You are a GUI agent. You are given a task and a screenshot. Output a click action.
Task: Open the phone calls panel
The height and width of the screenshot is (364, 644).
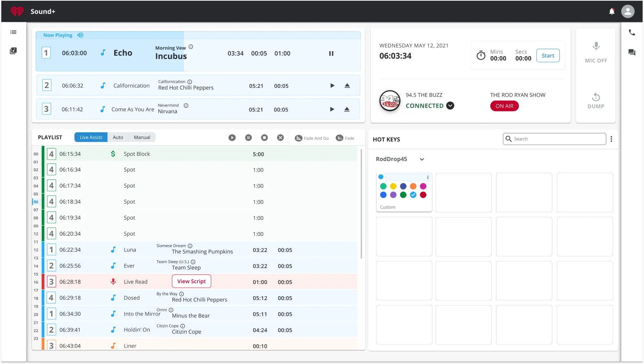632,32
